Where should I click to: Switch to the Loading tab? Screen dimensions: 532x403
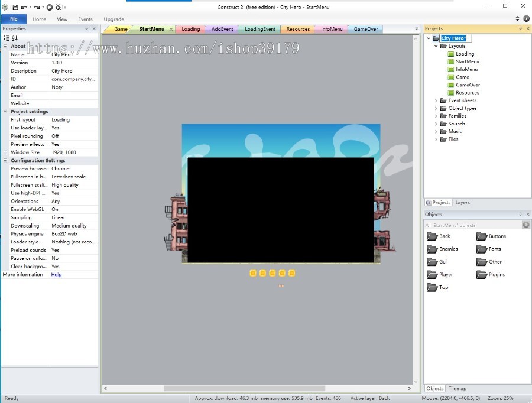coord(191,29)
